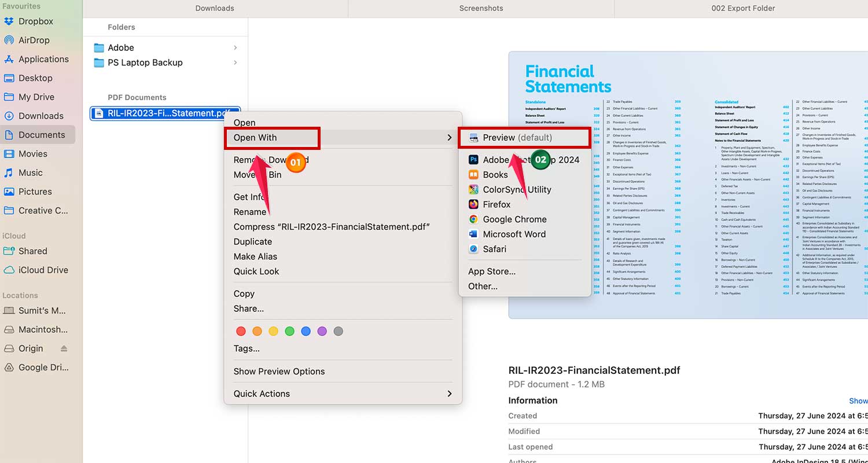Open the PDF in Books

[x=496, y=174]
